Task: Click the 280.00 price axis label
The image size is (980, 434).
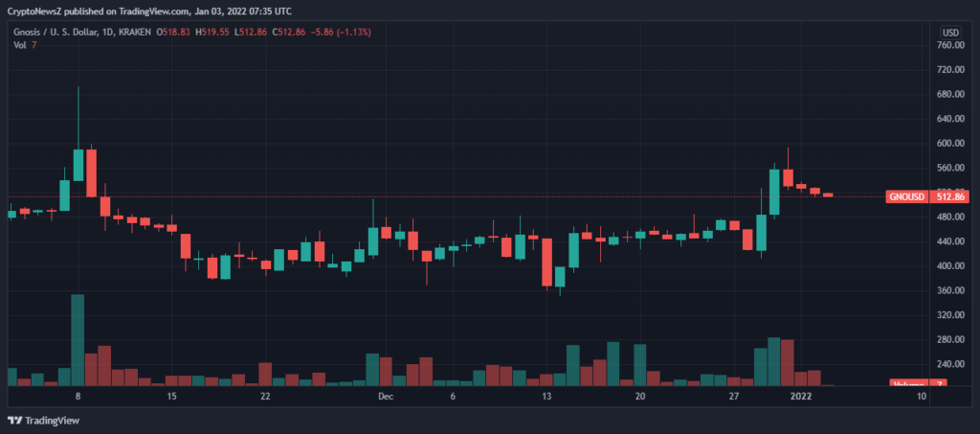Action: (950, 339)
